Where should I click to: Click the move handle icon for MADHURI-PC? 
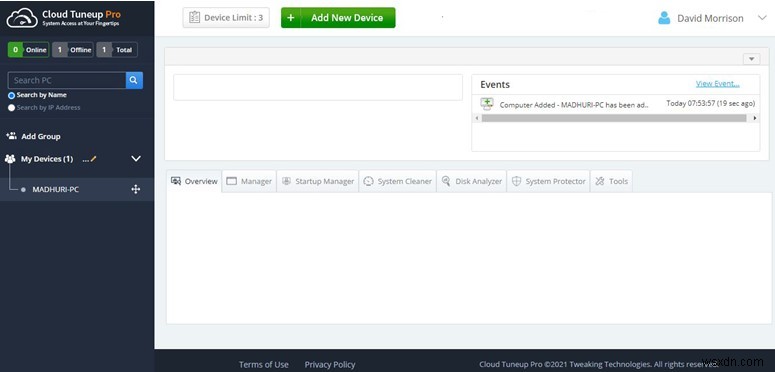tap(136, 189)
